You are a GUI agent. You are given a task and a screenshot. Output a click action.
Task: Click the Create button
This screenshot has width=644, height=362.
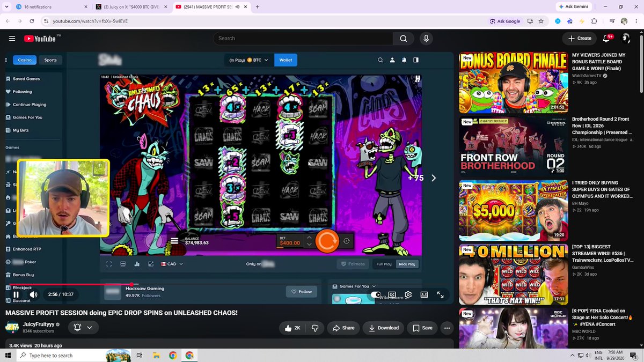(x=580, y=39)
